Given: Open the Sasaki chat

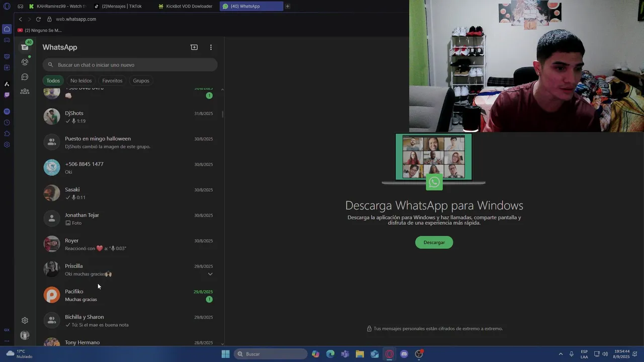Looking at the screenshot, I should point(129,193).
